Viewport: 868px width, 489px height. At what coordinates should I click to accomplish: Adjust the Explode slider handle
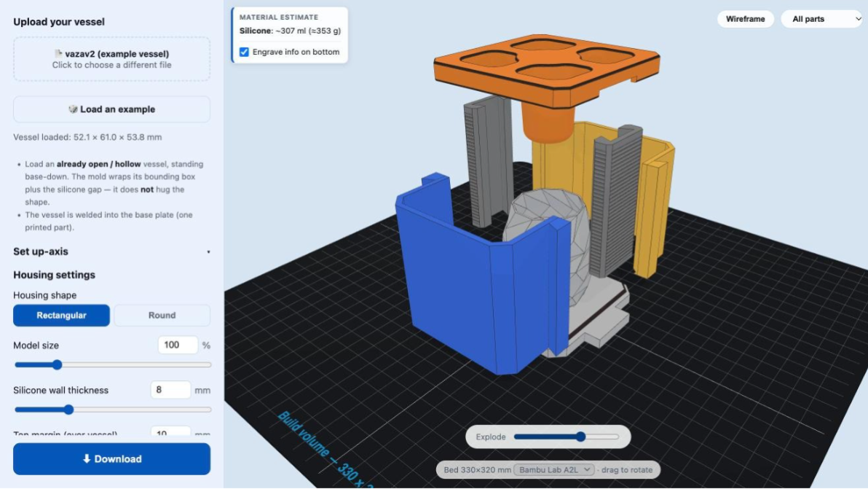[580, 437]
